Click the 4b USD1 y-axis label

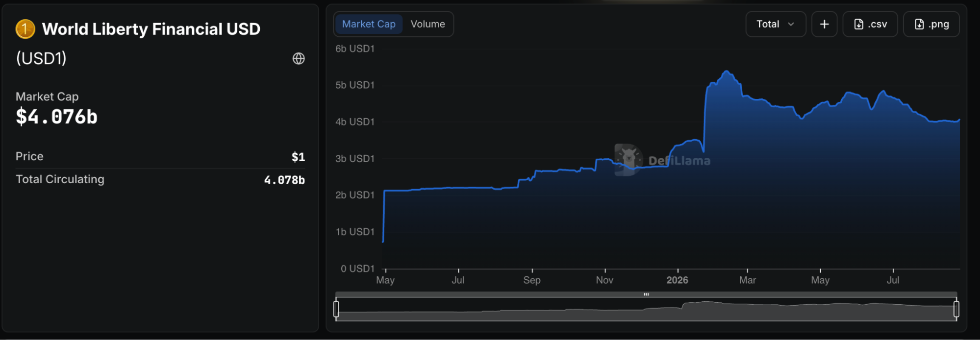(355, 121)
